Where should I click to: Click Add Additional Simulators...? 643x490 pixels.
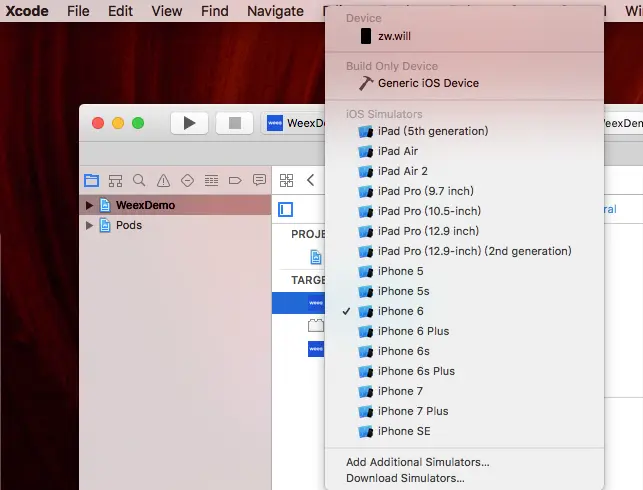[x=464, y=462]
